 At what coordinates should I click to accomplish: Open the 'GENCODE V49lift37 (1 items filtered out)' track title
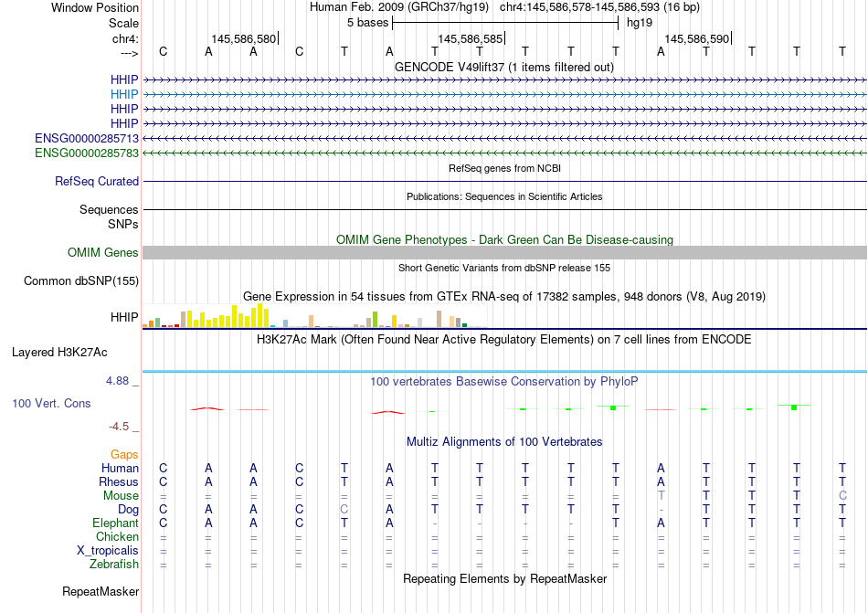pyautogui.click(x=504, y=67)
